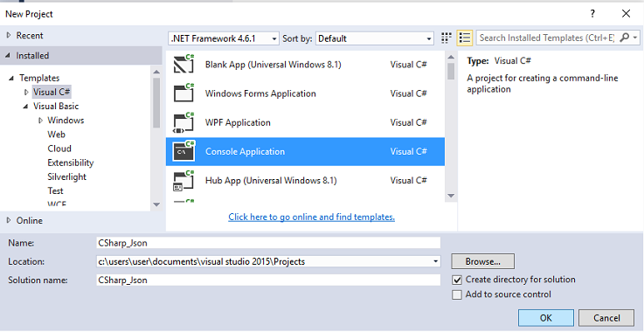644x332 pixels.
Task: Open the Sort by Default dropdown
Action: (x=375, y=38)
